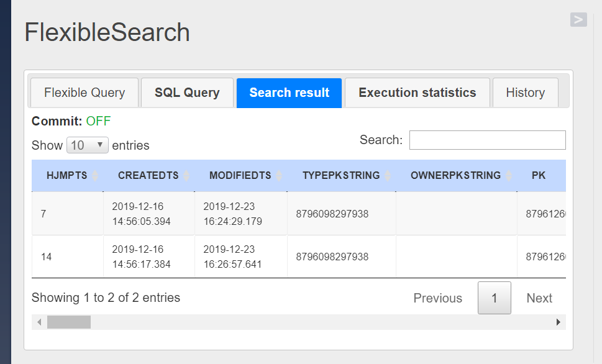Click the horizontal scrollbar's left arrow
This screenshot has height=364, width=602.
tap(39, 322)
